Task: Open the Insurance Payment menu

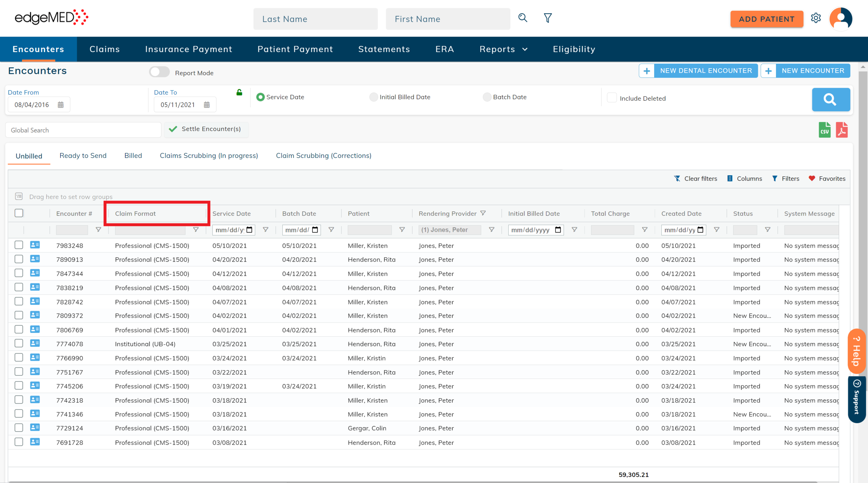Action: point(189,49)
